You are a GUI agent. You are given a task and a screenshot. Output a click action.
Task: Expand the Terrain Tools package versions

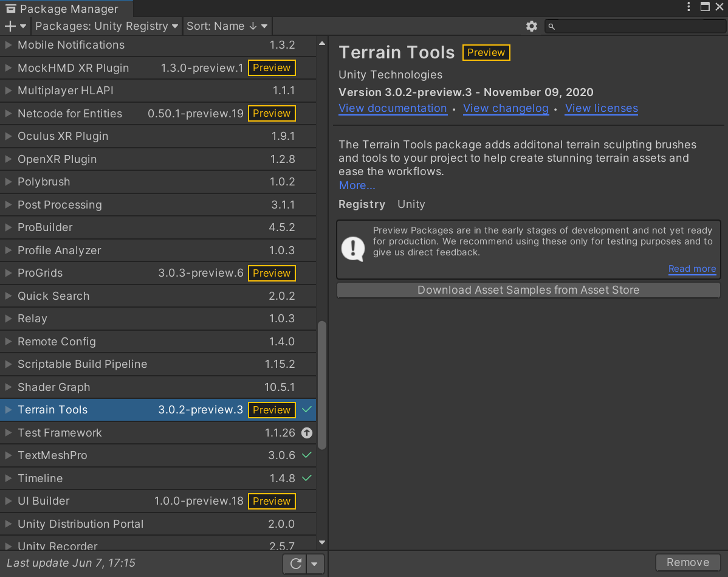point(8,410)
